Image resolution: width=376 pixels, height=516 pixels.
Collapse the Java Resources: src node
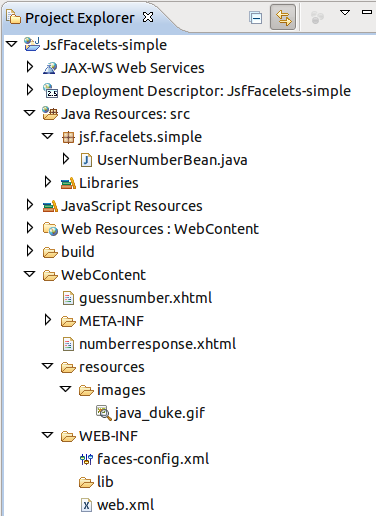(30, 113)
